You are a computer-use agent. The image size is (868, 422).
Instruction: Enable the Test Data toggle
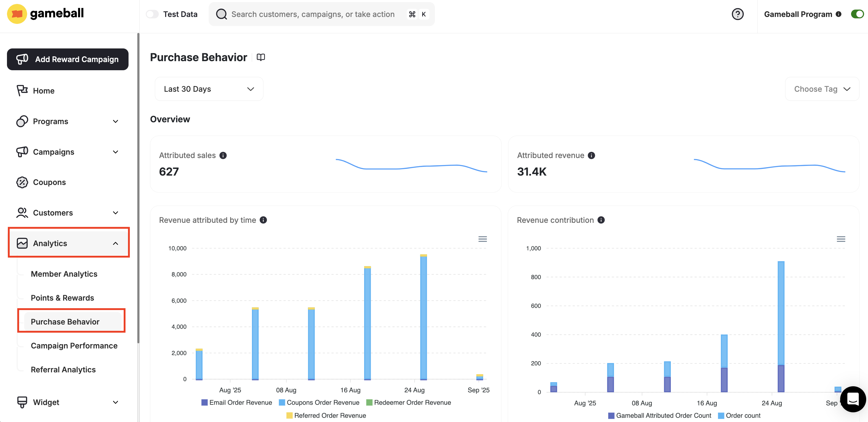click(152, 14)
